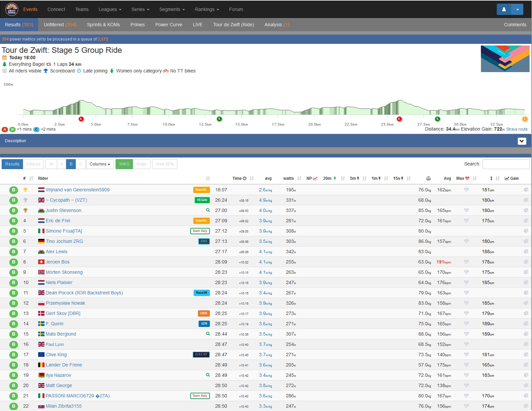This screenshot has width=532, height=411.
Task: Click the heart icon in Jeroen Bos's row
Action: [467, 262]
